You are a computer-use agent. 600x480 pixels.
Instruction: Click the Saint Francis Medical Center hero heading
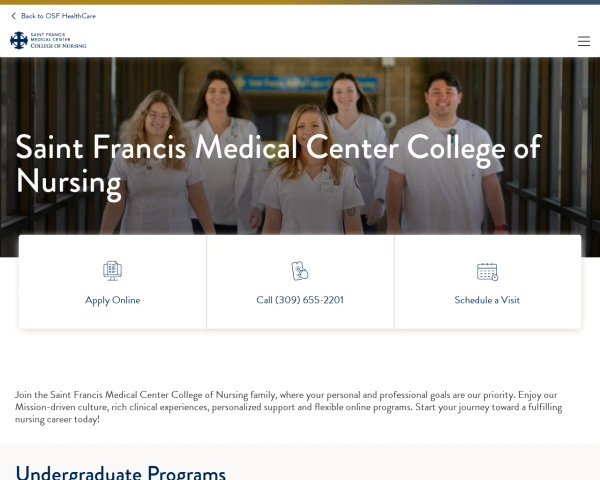pyautogui.click(x=278, y=165)
